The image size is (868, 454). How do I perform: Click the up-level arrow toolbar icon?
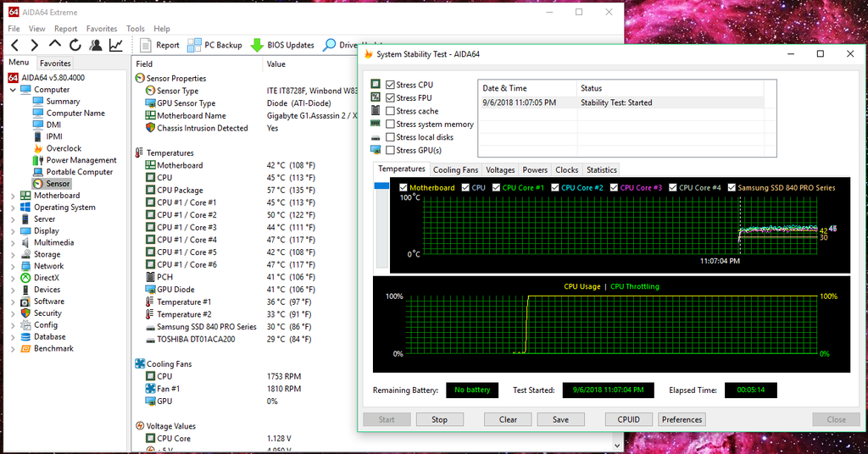coord(55,44)
